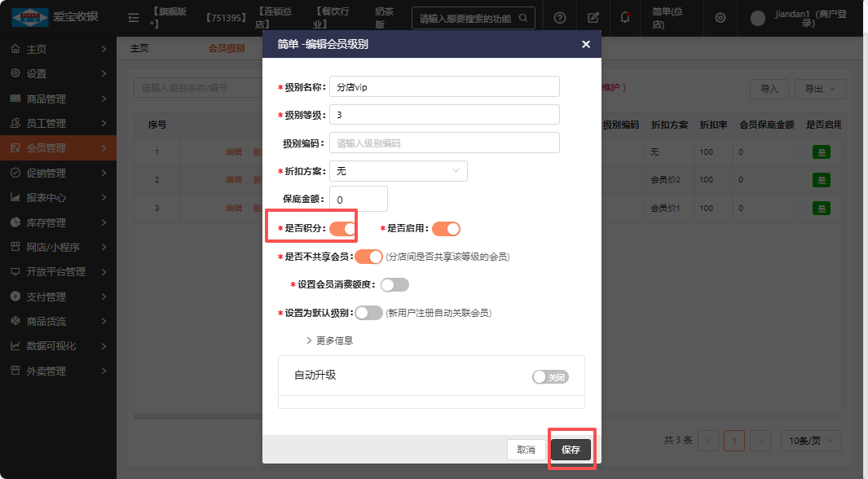
Task: Expand the 更多信息 section
Action: [x=329, y=341]
